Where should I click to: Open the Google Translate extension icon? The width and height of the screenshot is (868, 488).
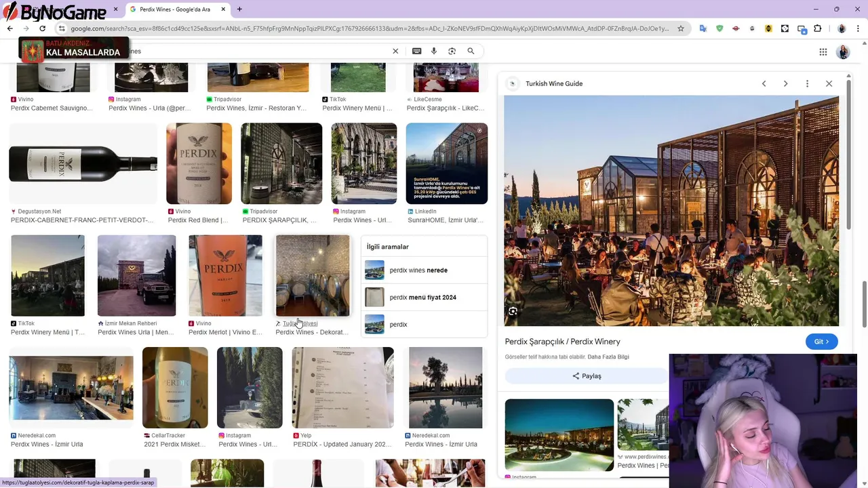[x=703, y=28]
